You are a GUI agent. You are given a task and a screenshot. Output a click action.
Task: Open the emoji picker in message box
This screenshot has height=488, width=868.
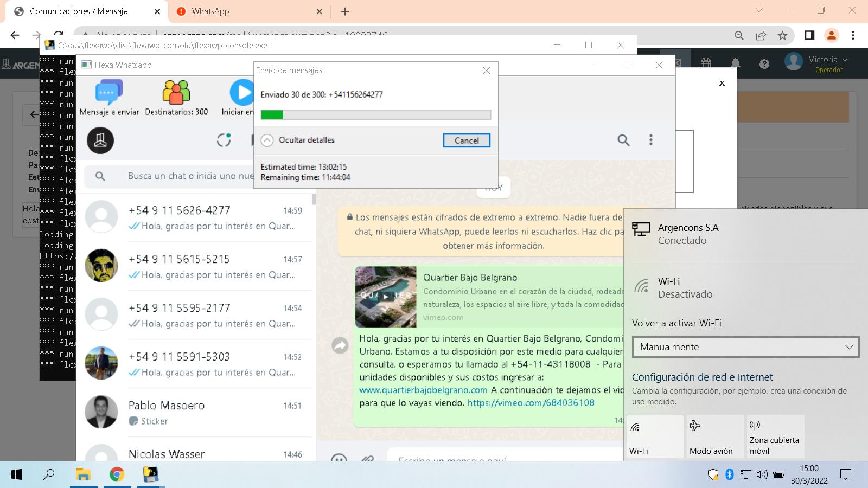(x=339, y=459)
